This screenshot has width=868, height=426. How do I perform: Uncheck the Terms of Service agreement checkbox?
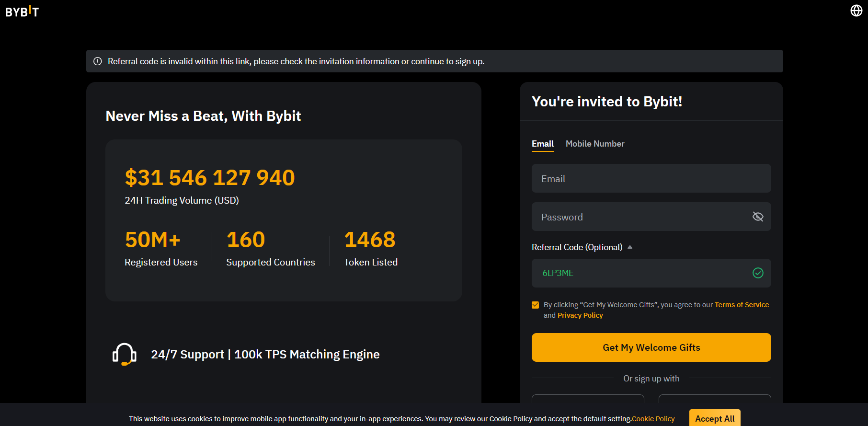[536, 305]
